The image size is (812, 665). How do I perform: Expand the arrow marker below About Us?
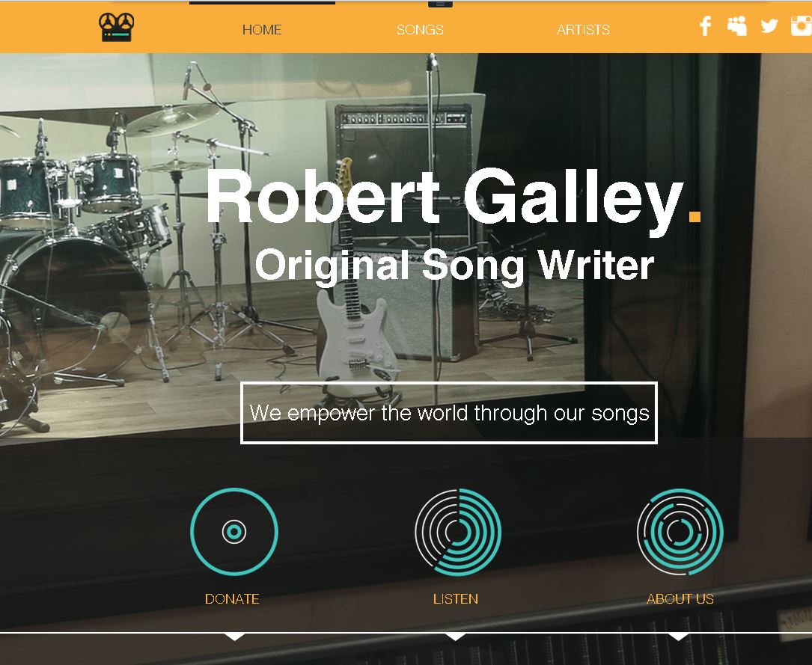pyautogui.click(x=678, y=637)
